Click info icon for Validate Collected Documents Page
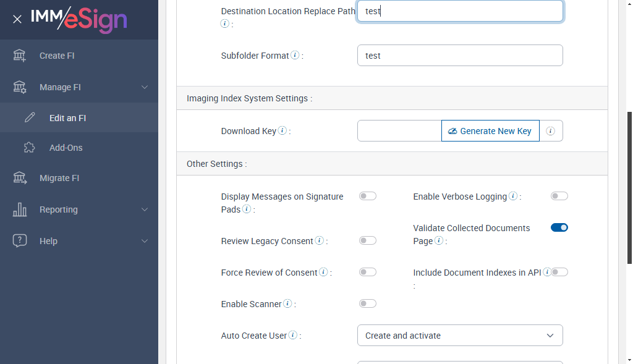This screenshot has width=633, height=364. pyautogui.click(x=439, y=240)
